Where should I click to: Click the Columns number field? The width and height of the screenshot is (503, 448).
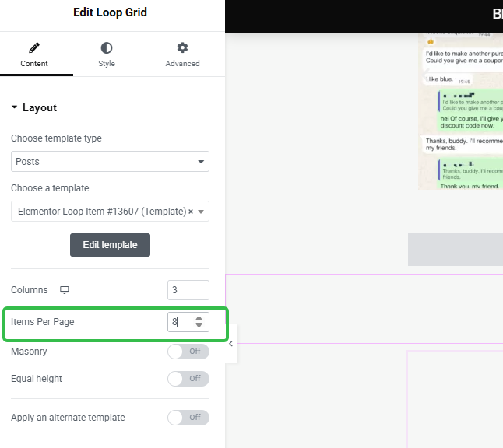[x=188, y=290]
